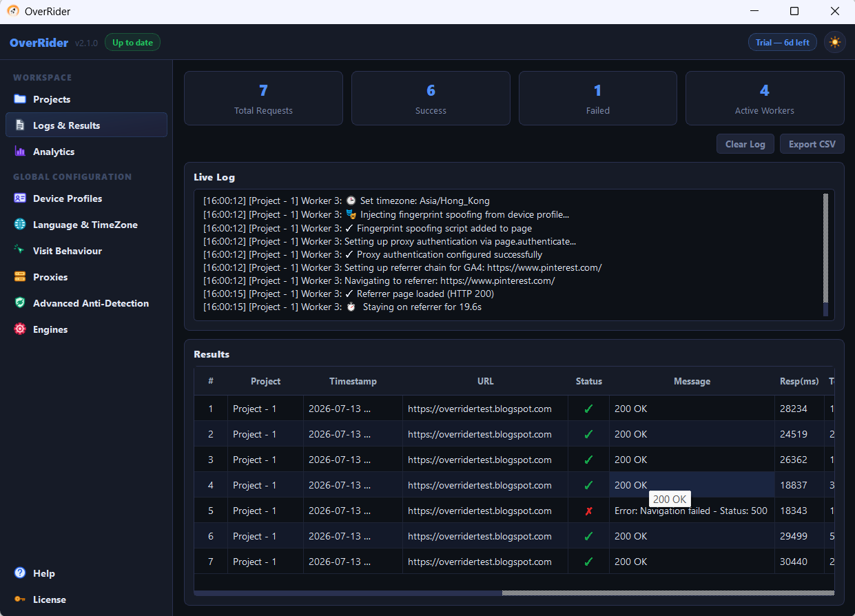The image size is (855, 616).
Task: Click the Project - 1 cell in row 5
Action: click(x=265, y=511)
